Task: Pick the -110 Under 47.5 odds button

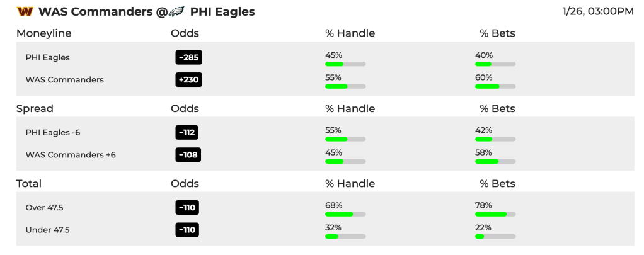Action: tap(187, 230)
